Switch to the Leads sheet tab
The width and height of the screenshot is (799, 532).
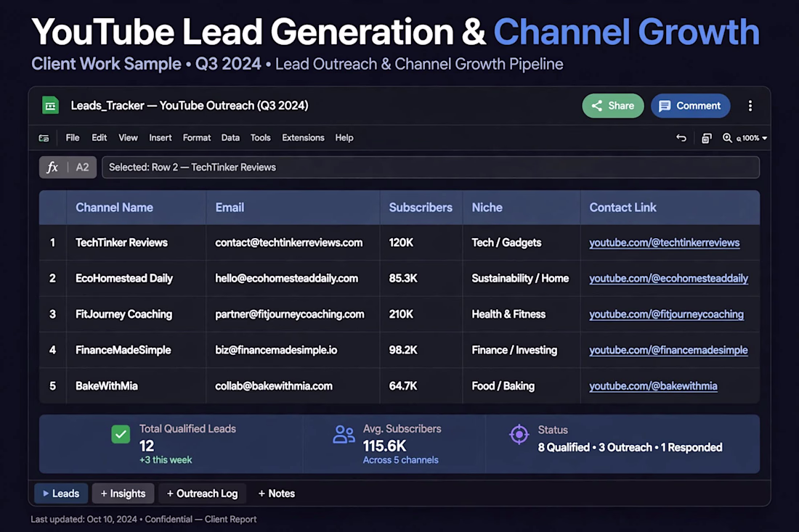point(60,494)
